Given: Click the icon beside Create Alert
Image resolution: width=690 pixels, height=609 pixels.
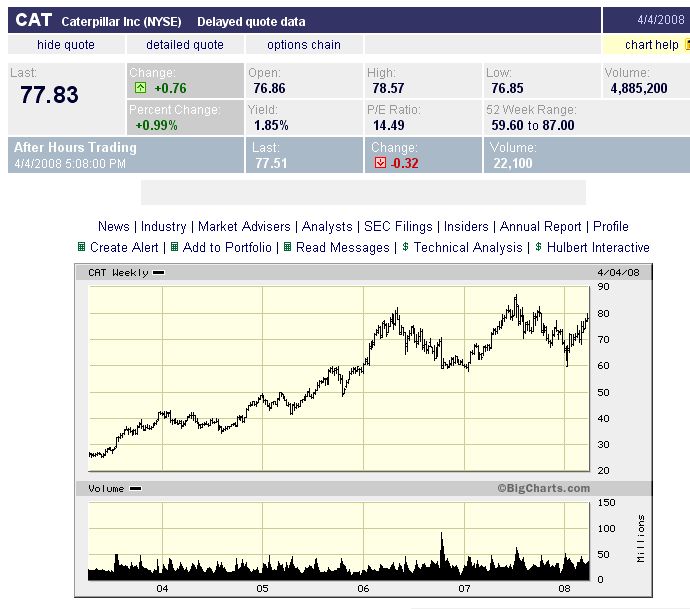Looking at the screenshot, I should click(82, 247).
